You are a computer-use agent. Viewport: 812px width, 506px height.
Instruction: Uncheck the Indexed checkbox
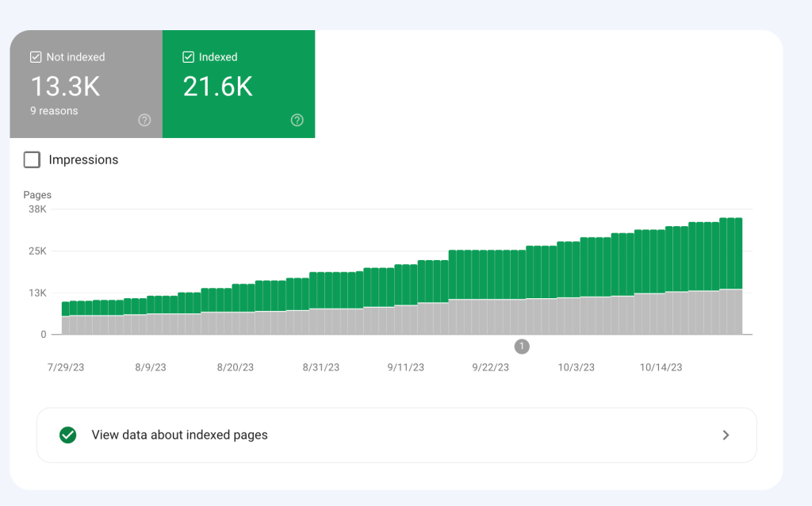click(189, 57)
